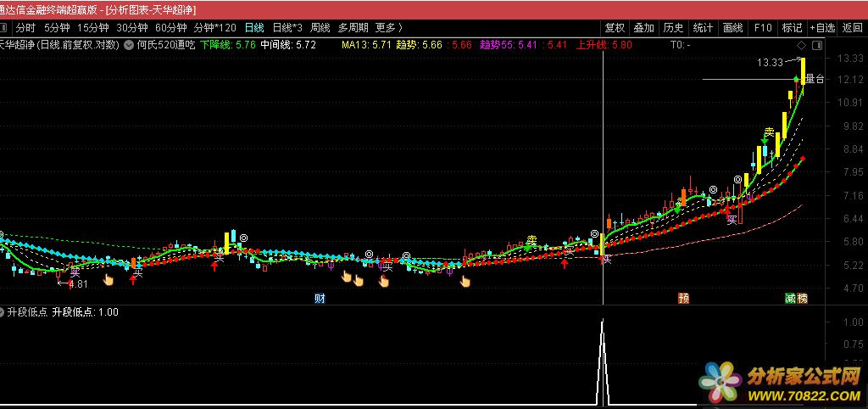Open the 更多 periods expander
The image size is (868, 409).
coord(388,27)
